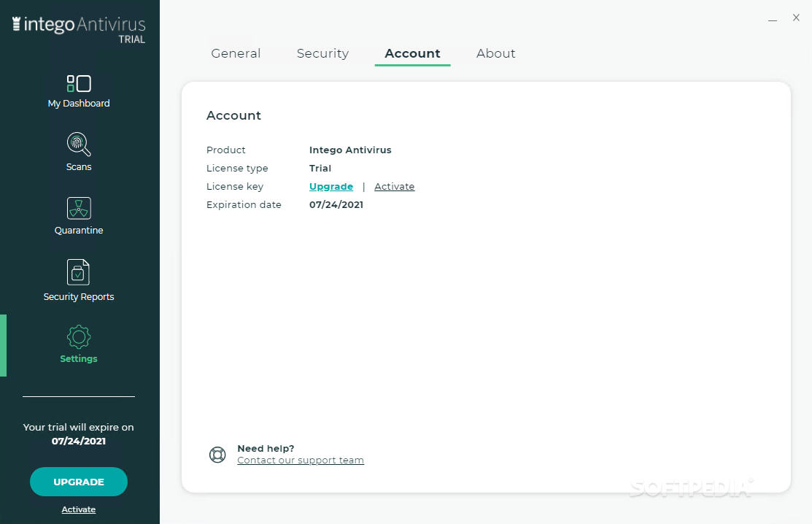Open My Dashboard from the sidebar icon

[x=79, y=83]
